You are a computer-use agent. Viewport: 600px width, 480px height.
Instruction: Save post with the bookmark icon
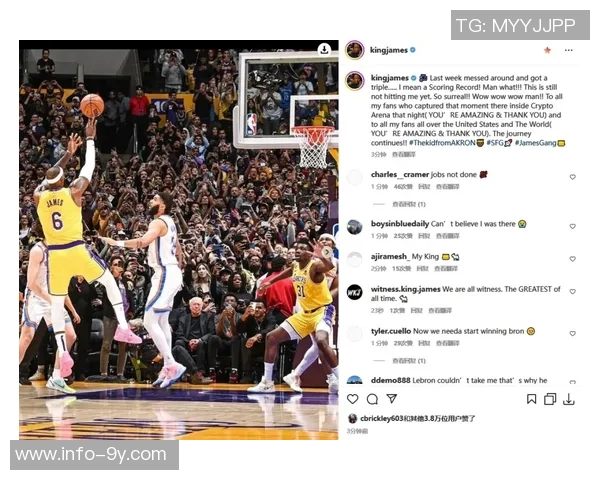point(531,399)
